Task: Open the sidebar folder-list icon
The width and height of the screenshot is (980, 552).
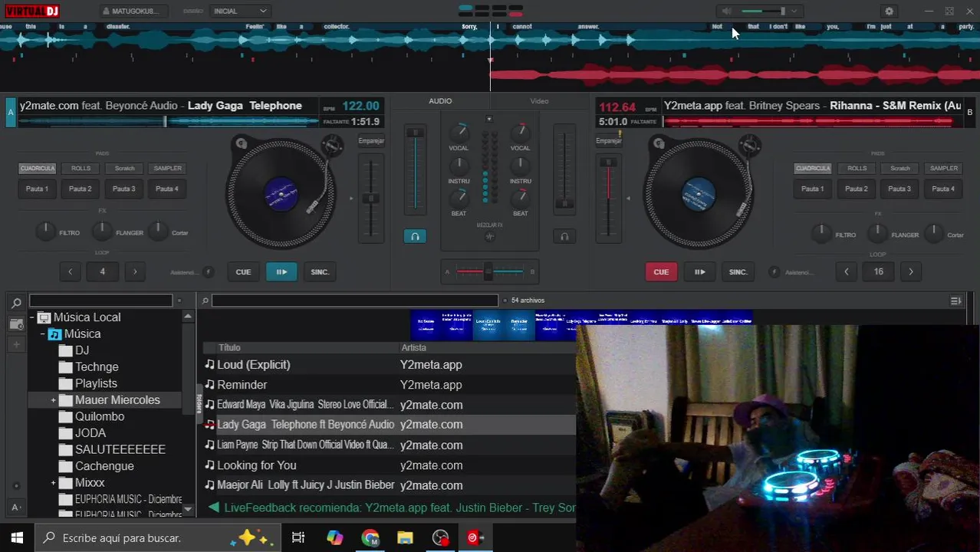Action: pos(16,324)
